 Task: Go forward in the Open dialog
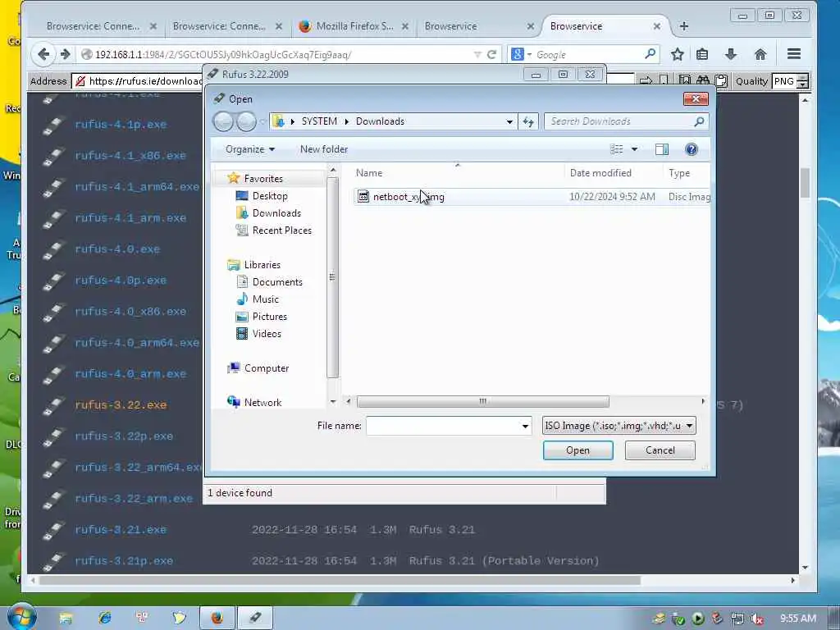[x=246, y=121]
